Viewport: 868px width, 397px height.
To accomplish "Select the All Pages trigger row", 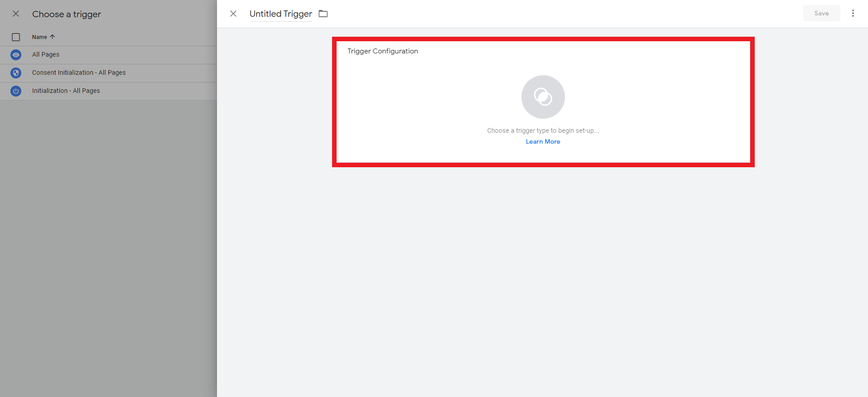I will (x=46, y=54).
